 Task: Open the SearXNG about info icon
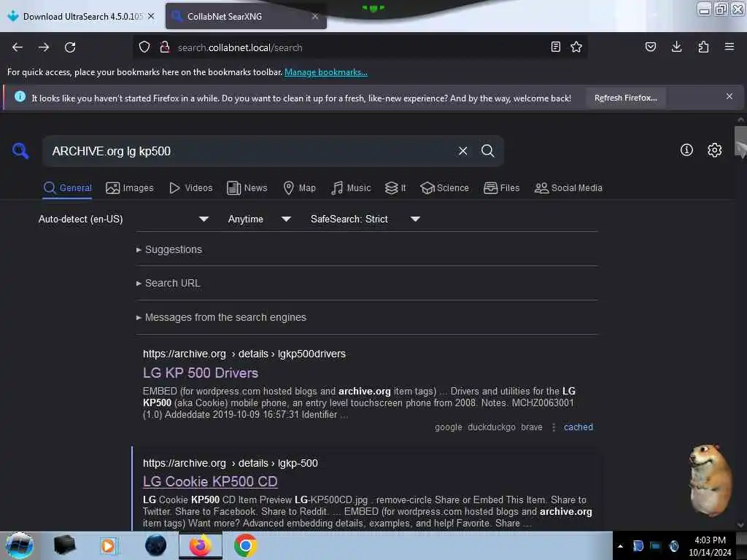pyautogui.click(x=686, y=150)
